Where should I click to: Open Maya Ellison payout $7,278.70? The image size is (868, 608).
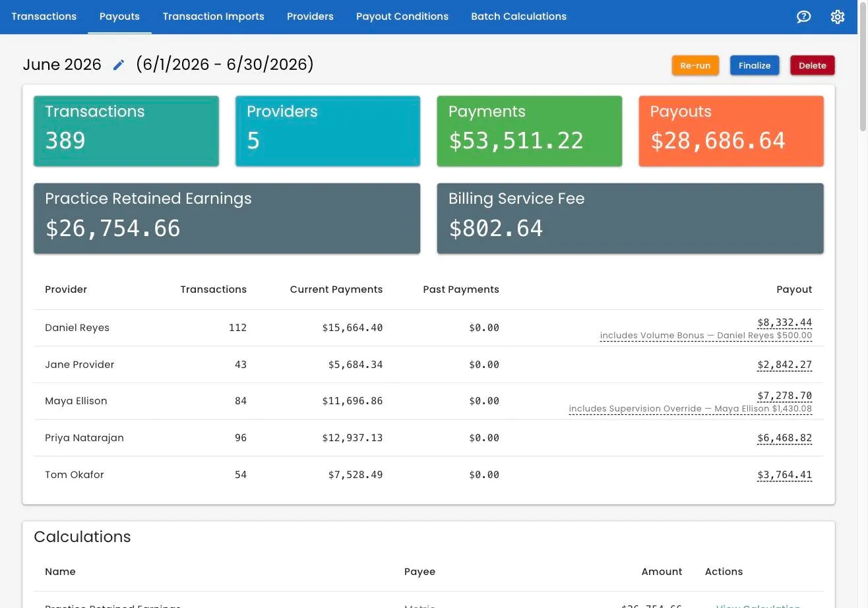pyautogui.click(x=784, y=396)
